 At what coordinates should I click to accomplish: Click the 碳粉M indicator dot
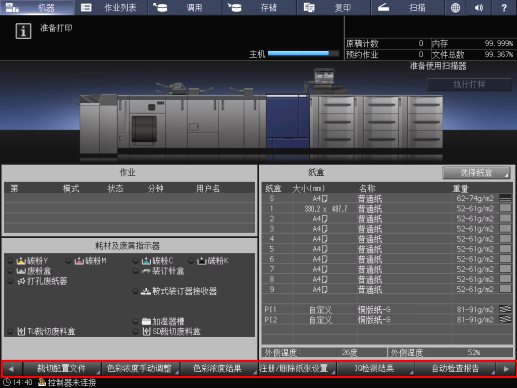68,261
